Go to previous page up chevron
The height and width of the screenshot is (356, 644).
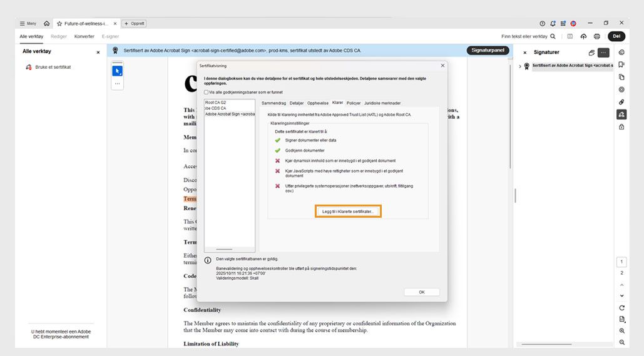click(x=621, y=285)
